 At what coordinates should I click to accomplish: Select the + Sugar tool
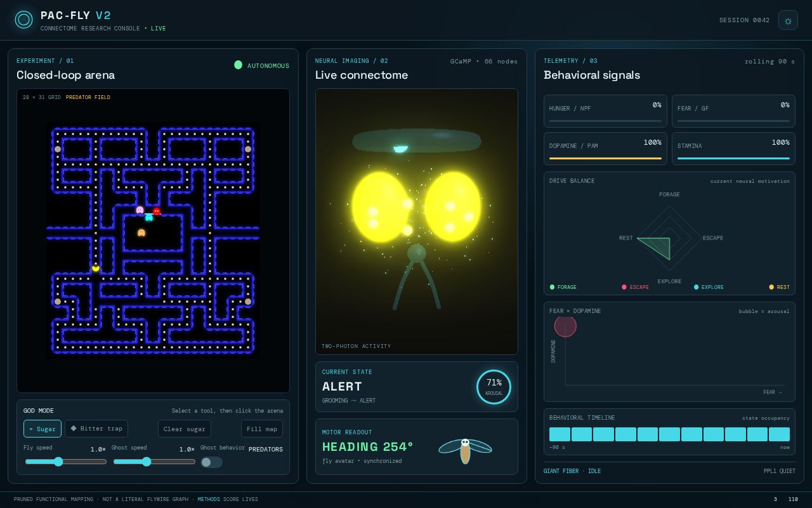43,429
